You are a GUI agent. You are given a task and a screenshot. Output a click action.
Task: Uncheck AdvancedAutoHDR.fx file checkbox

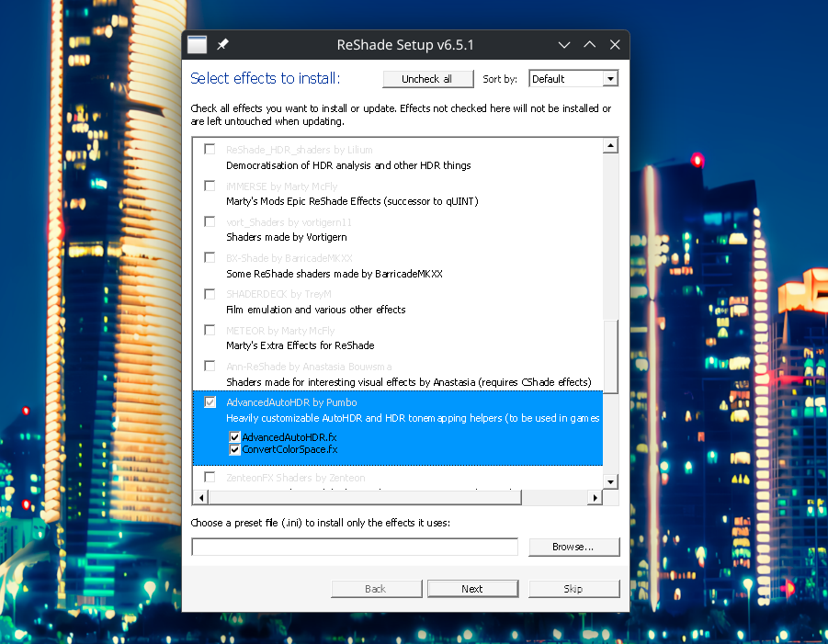pos(235,437)
